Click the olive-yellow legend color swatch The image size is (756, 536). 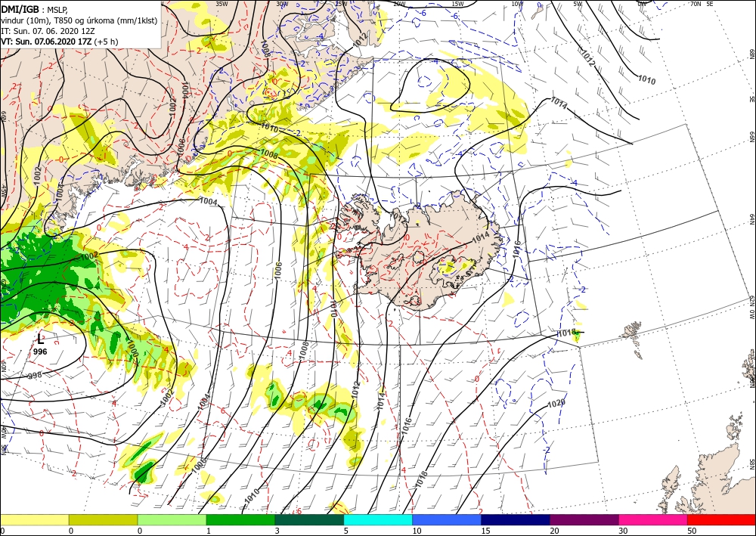coord(103,519)
